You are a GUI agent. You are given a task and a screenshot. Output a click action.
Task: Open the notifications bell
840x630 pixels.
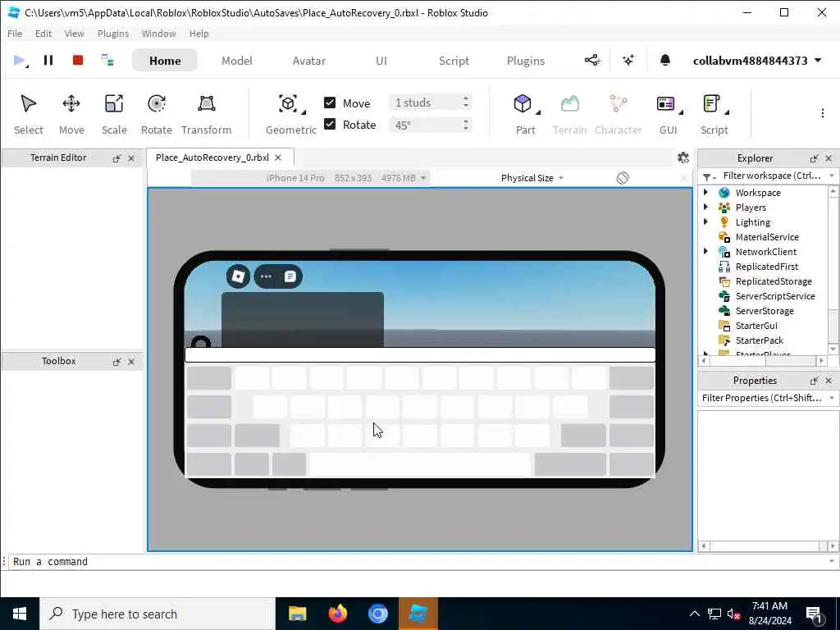pyautogui.click(x=664, y=60)
